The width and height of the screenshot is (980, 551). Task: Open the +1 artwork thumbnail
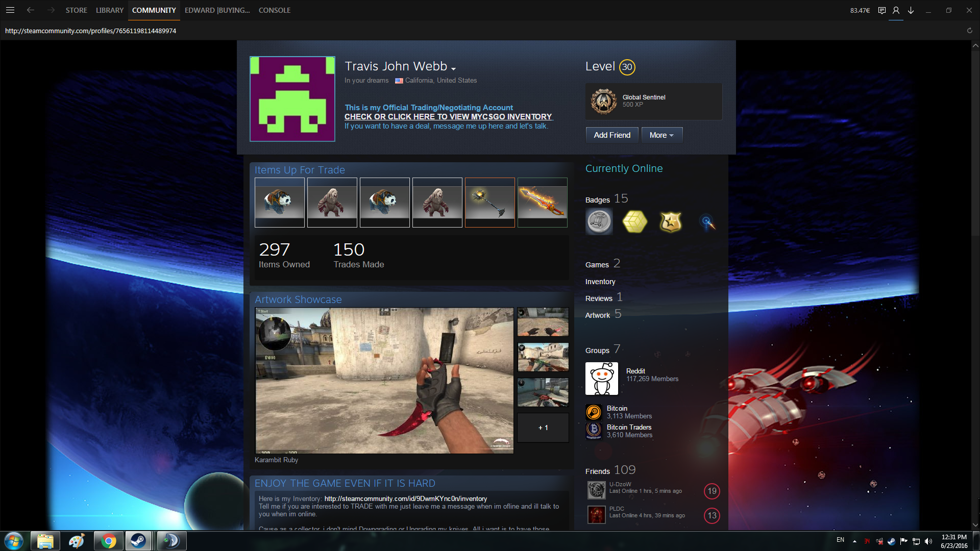click(x=543, y=428)
